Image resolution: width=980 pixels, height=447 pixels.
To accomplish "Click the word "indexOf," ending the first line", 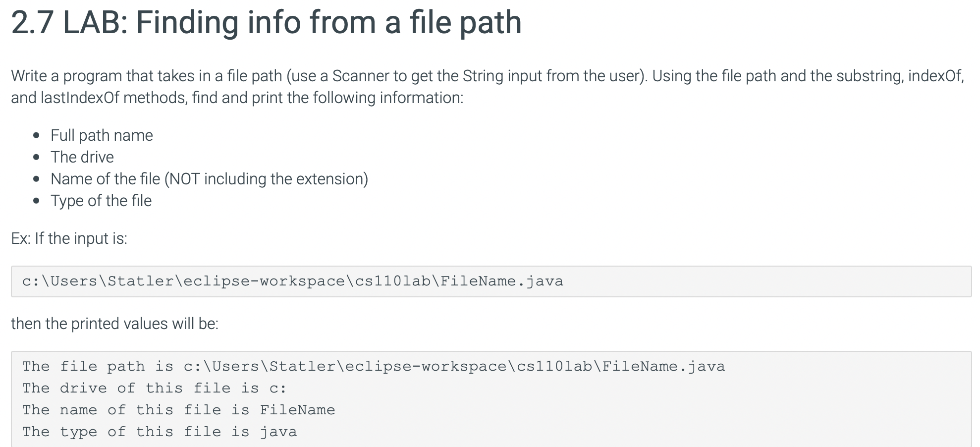I will [x=936, y=76].
